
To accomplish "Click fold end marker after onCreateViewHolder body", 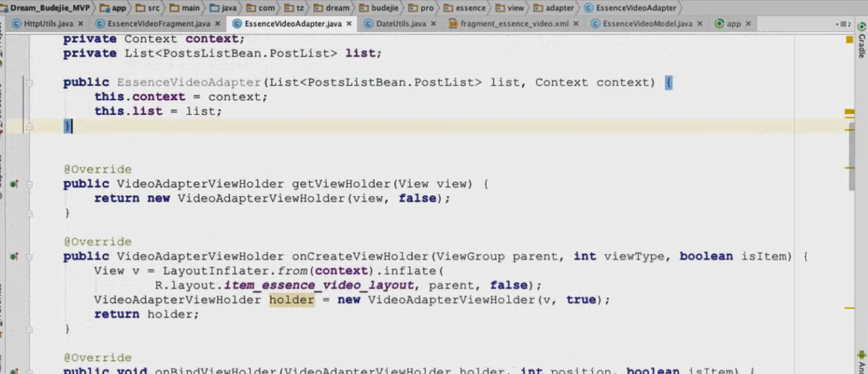I will point(29,329).
